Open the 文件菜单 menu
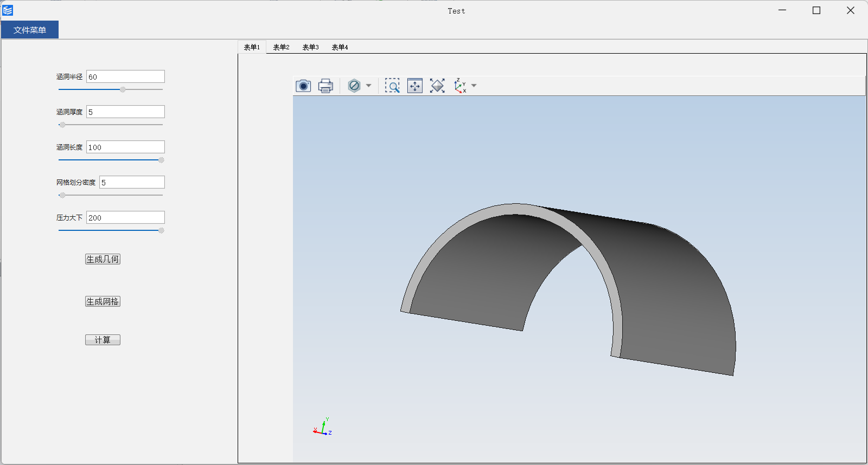 pos(30,30)
